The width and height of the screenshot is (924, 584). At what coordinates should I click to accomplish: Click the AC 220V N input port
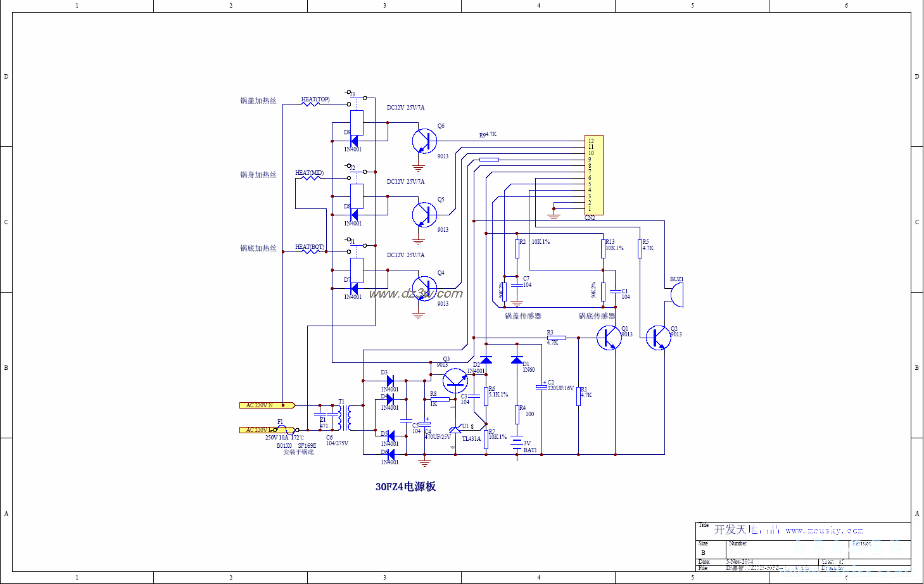[267, 405]
